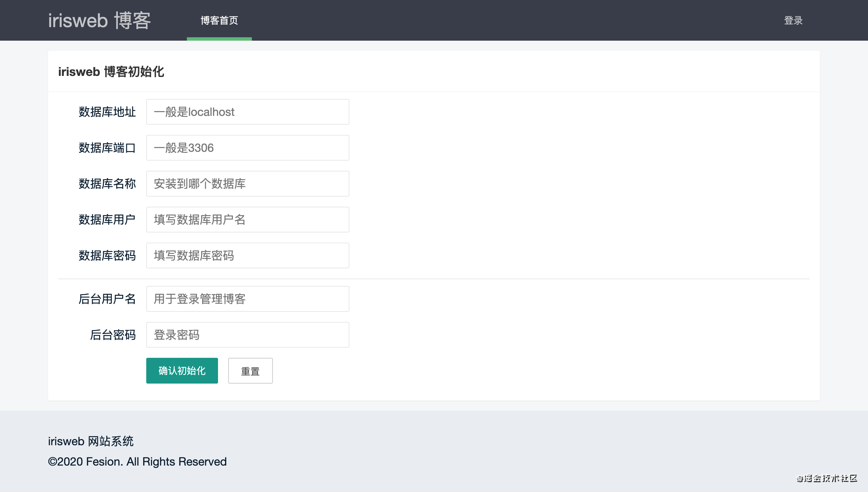
Task: Enter text in 数据库密码 field
Action: (248, 255)
